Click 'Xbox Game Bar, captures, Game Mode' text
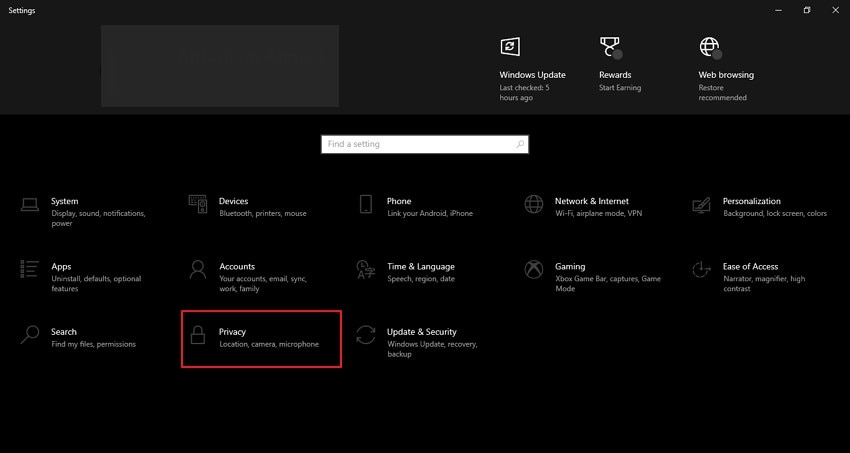The image size is (850, 453). tap(608, 283)
